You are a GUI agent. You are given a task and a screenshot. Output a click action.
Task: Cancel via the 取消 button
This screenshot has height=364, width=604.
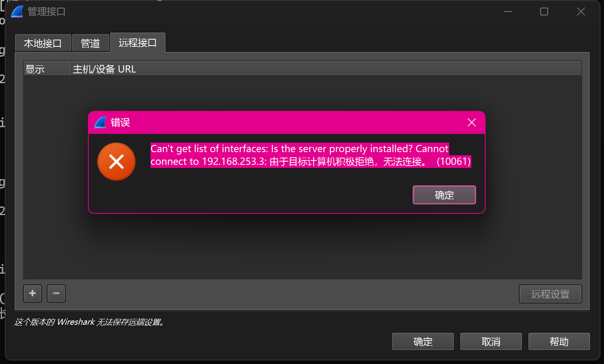point(491,341)
